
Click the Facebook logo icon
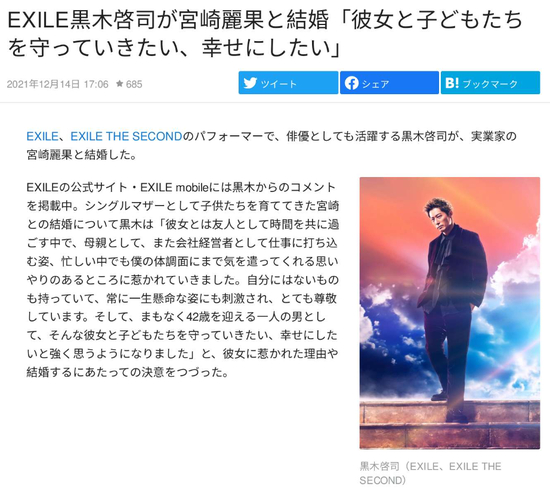click(x=351, y=83)
